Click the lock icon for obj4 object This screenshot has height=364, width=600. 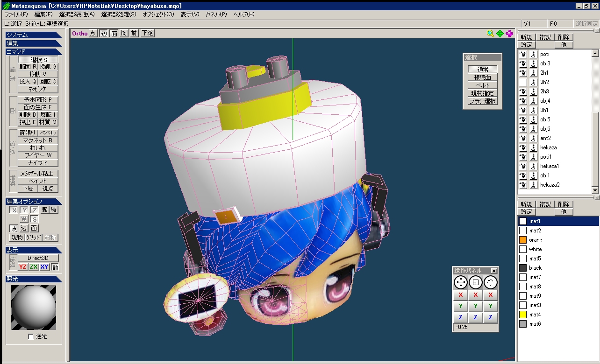(533, 101)
